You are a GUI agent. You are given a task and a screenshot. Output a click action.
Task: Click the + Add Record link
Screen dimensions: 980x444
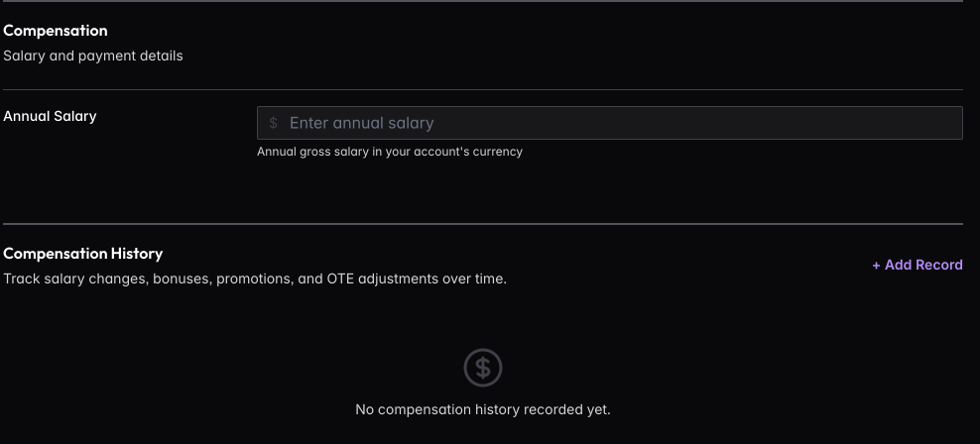[x=918, y=266]
